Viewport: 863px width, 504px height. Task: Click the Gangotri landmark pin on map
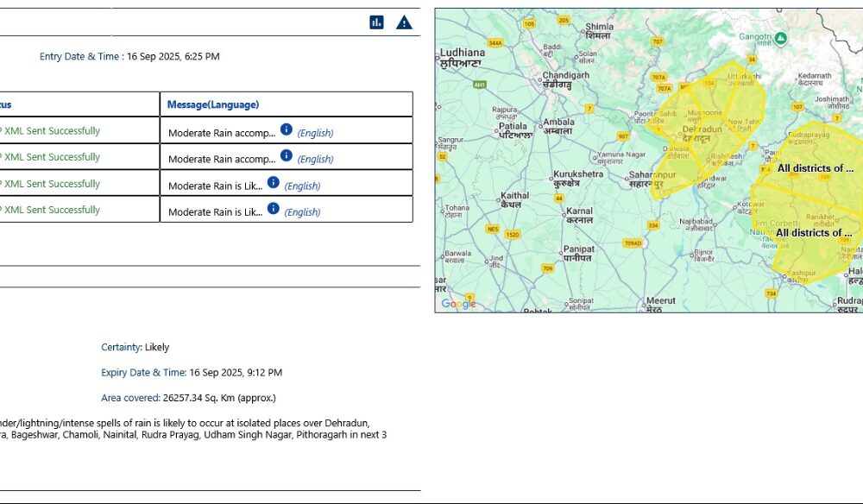pyautogui.click(x=780, y=38)
